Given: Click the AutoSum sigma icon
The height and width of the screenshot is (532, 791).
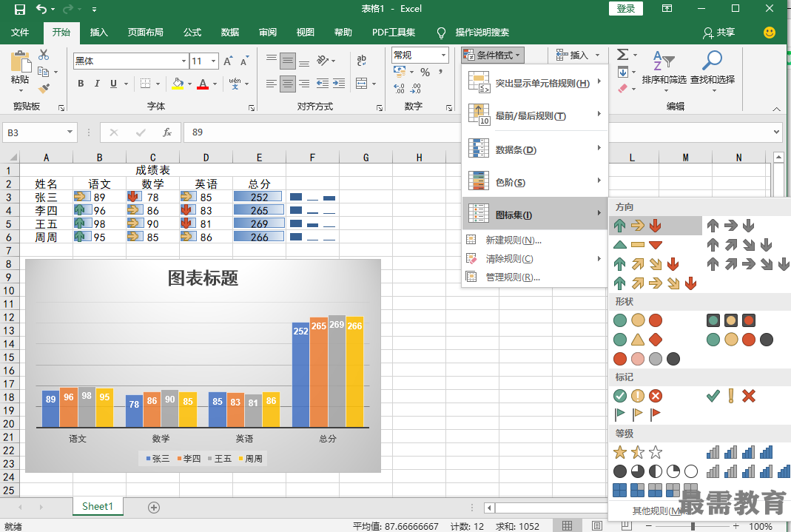Looking at the screenshot, I should 623,55.
